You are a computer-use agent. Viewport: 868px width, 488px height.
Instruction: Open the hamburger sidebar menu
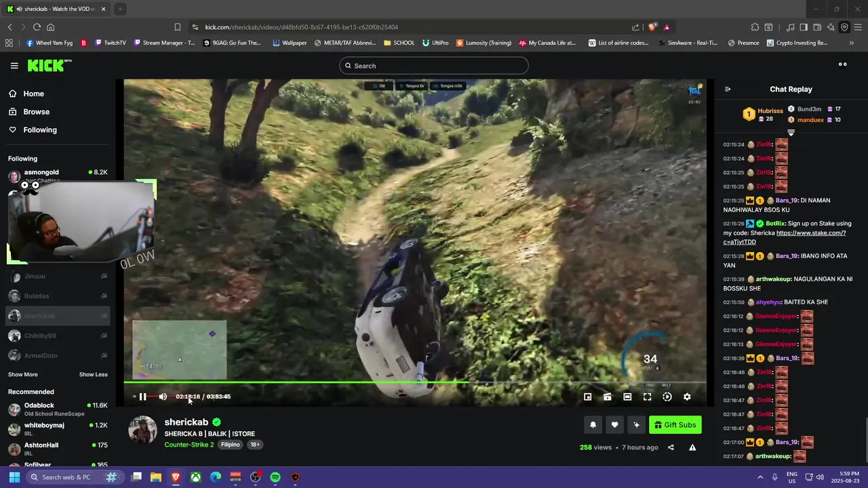click(14, 66)
